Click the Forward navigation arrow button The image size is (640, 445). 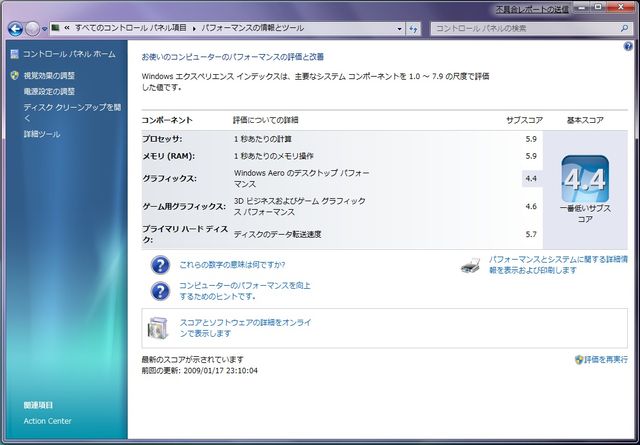32,29
